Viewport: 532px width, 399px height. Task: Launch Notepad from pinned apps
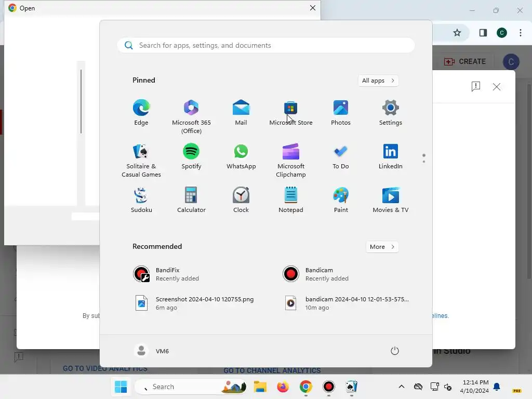[x=291, y=200]
